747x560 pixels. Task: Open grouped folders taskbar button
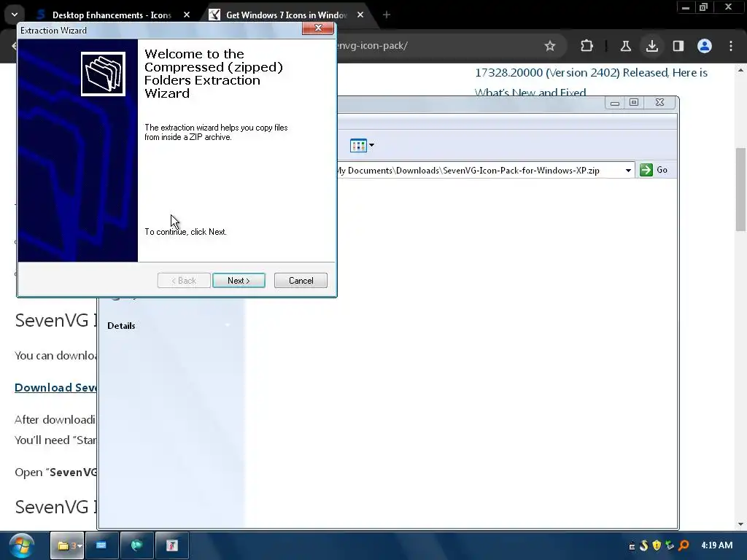pos(67,545)
